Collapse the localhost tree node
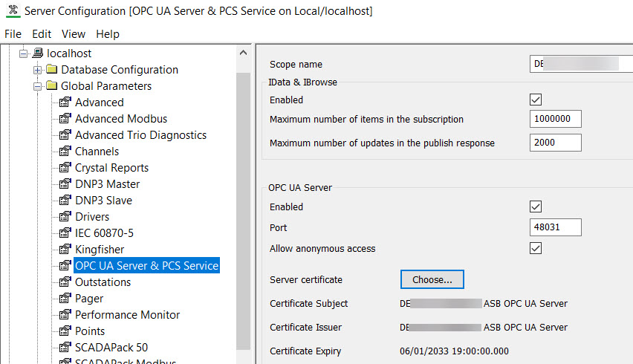Screen dimensions: 633x364 [x=24, y=53]
